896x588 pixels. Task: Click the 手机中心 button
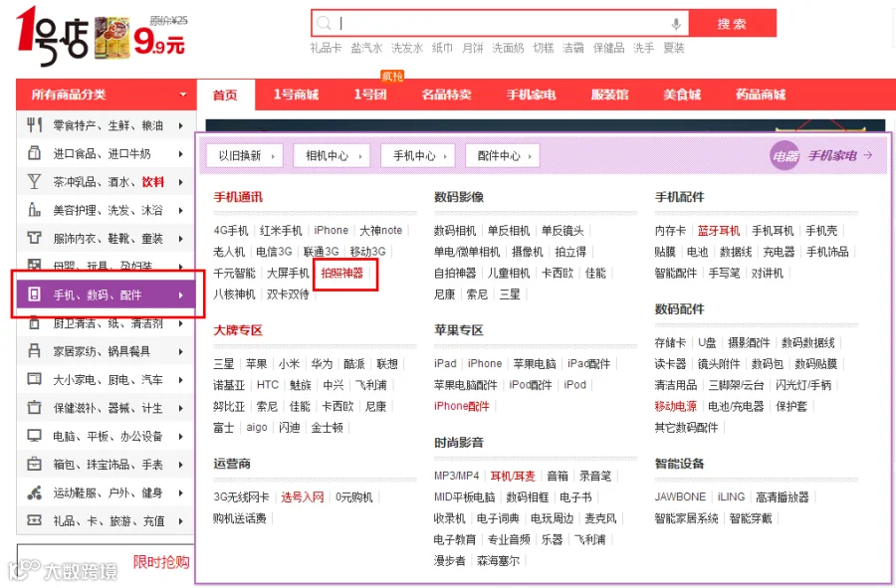[x=417, y=155]
